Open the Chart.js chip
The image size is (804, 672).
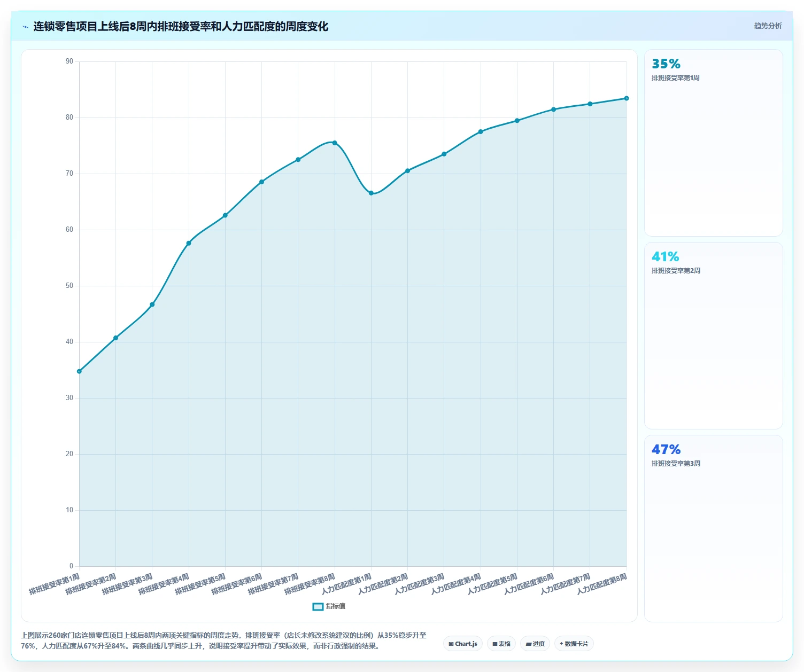click(463, 644)
